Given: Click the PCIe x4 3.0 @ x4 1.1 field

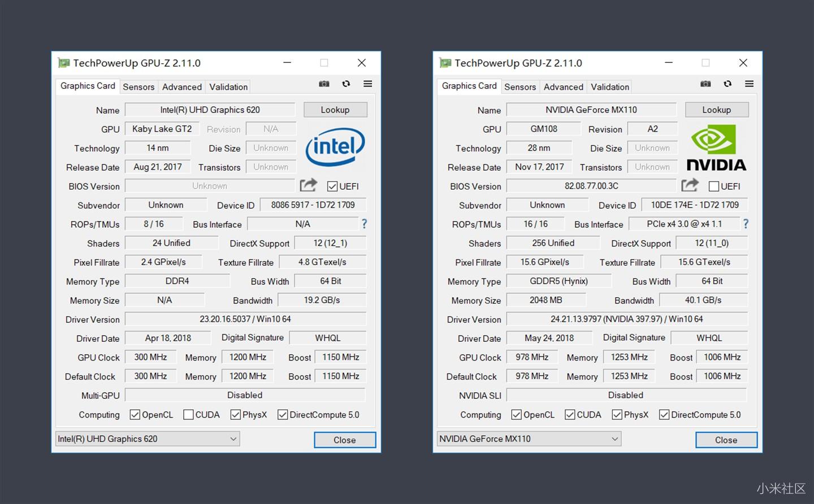Looking at the screenshot, I should click(x=685, y=224).
